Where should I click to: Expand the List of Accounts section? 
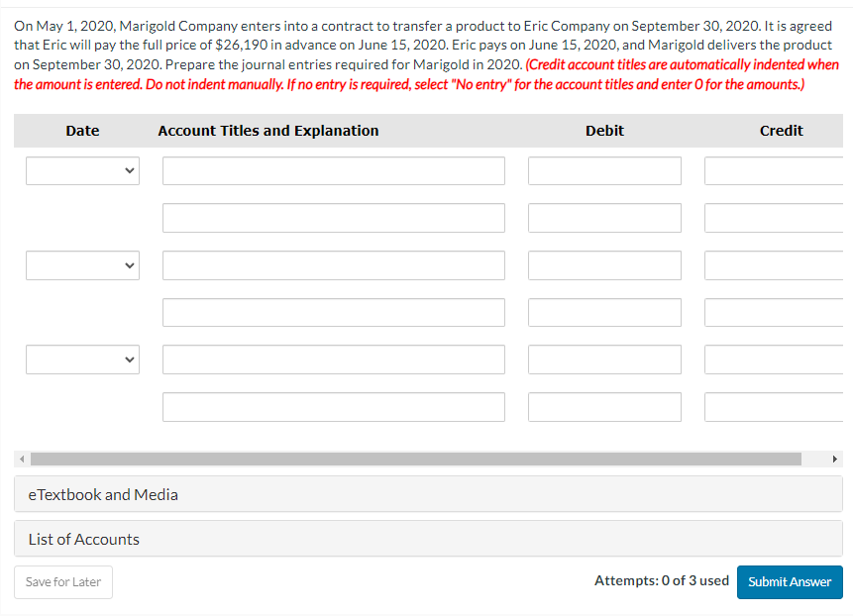click(428, 539)
